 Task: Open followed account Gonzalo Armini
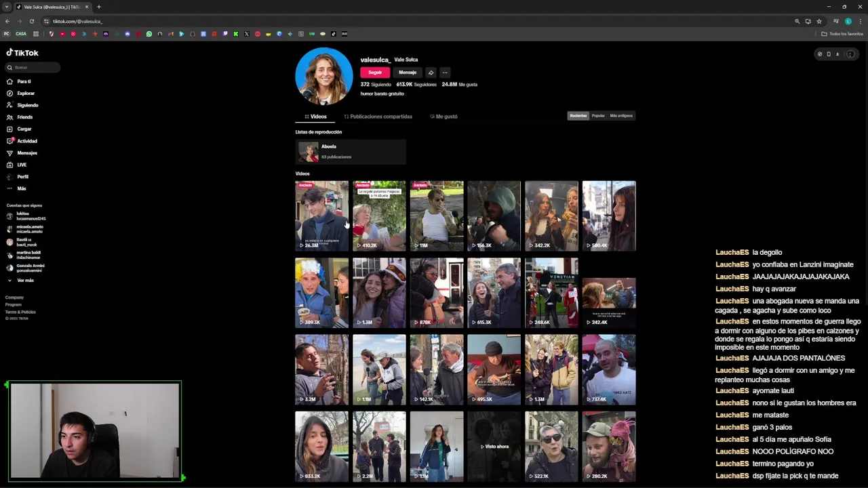tap(26, 268)
